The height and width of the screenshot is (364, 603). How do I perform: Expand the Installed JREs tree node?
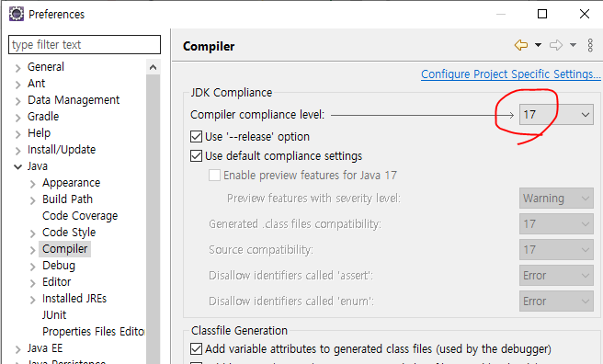point(33,299)
